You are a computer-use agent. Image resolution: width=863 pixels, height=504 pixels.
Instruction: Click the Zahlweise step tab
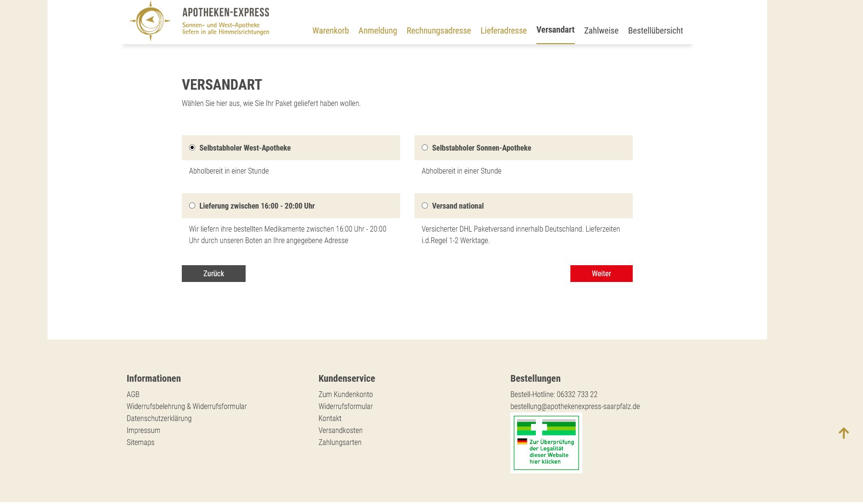coord(601,31)
